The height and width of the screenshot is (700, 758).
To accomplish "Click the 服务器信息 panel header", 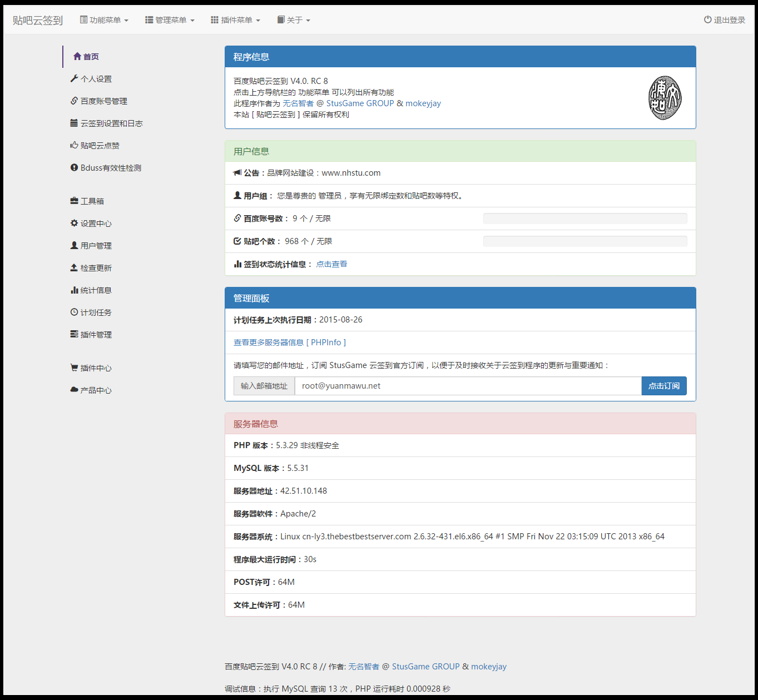I will coord(460,424).
